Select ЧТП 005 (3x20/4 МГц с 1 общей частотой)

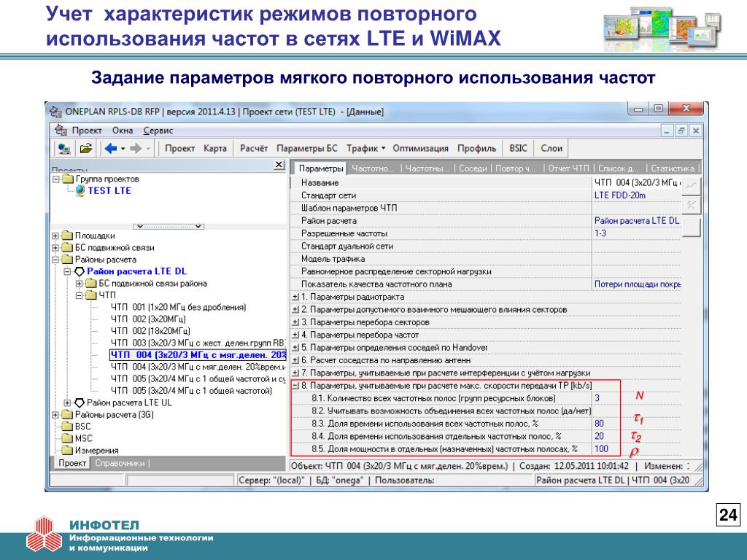pos(192,391)
